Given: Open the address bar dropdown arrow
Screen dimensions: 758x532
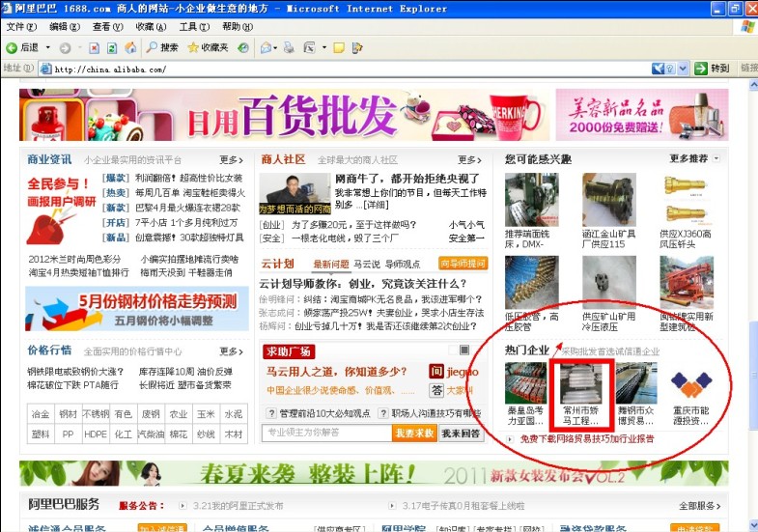Looking at the screenshot, I should (683, 69).
